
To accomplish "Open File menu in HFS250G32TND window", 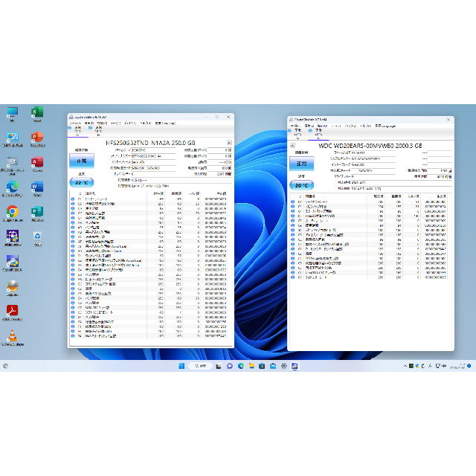I will pyautogui.click(x=74, y=123).
